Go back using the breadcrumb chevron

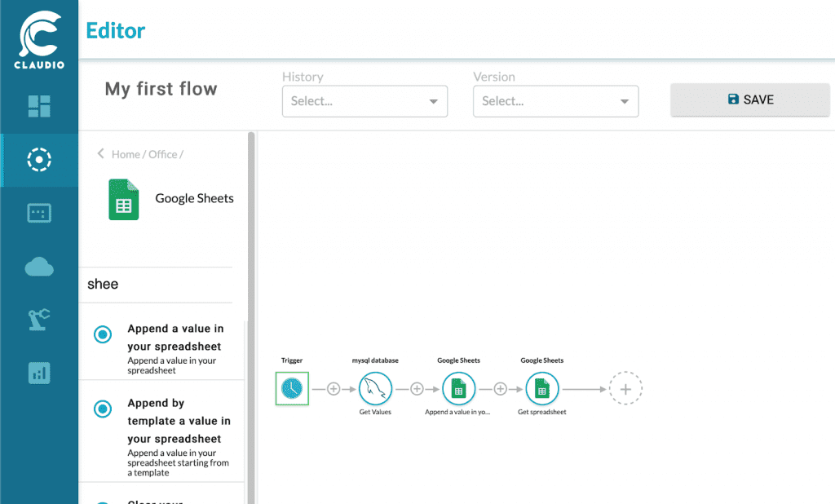(x=100, y=153)
